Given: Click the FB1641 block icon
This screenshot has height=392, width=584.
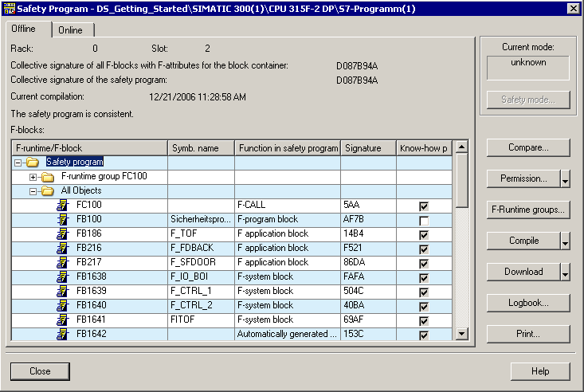Looking at the screenshot, I should pos(63,319).
